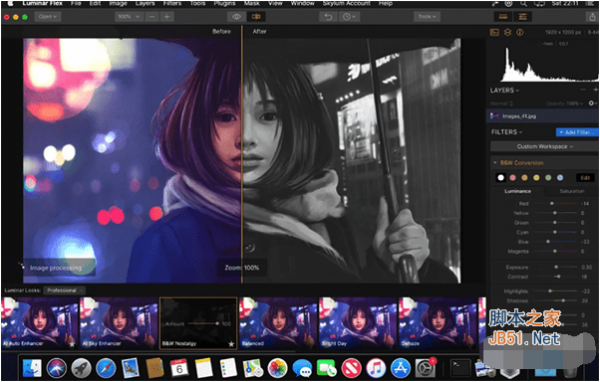Open Safari from the dock

[x=106, y=368]
